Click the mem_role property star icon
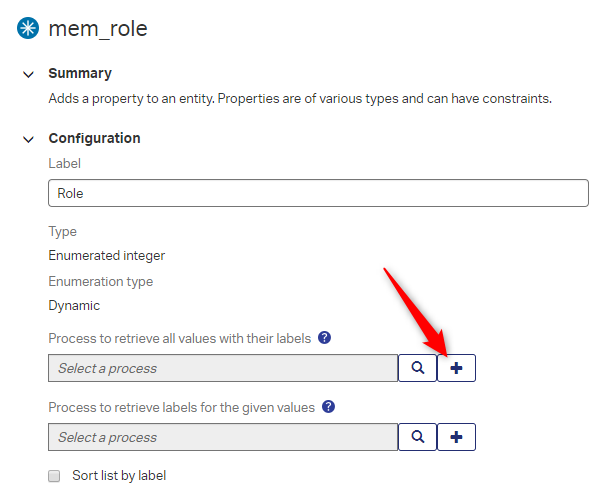 point(28,28)
